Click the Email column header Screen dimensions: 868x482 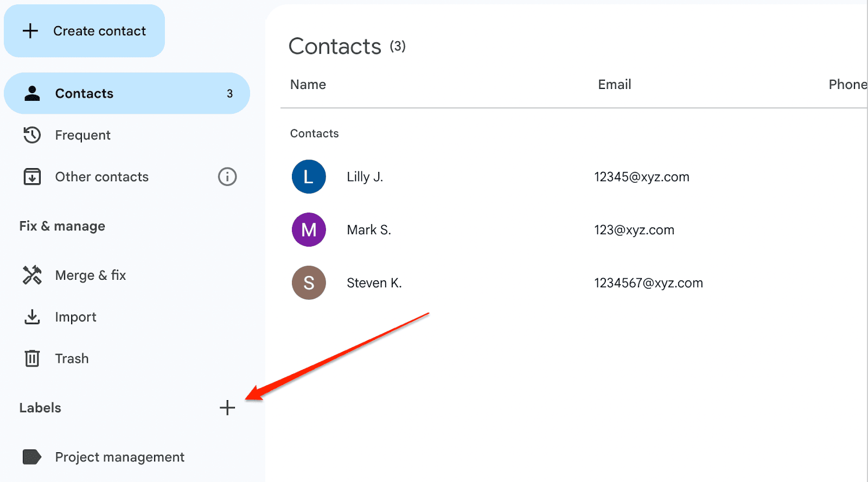[x=614, y=84]
